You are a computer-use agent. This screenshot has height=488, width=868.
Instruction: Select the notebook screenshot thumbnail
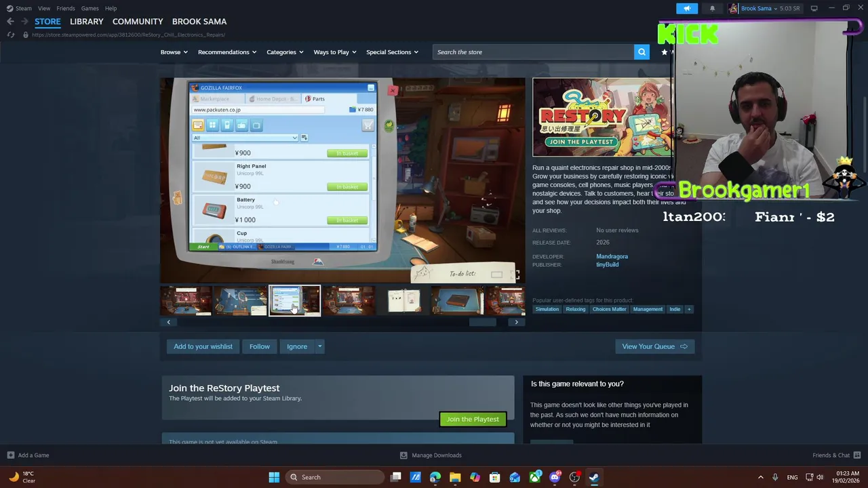[x=403, y=301]
